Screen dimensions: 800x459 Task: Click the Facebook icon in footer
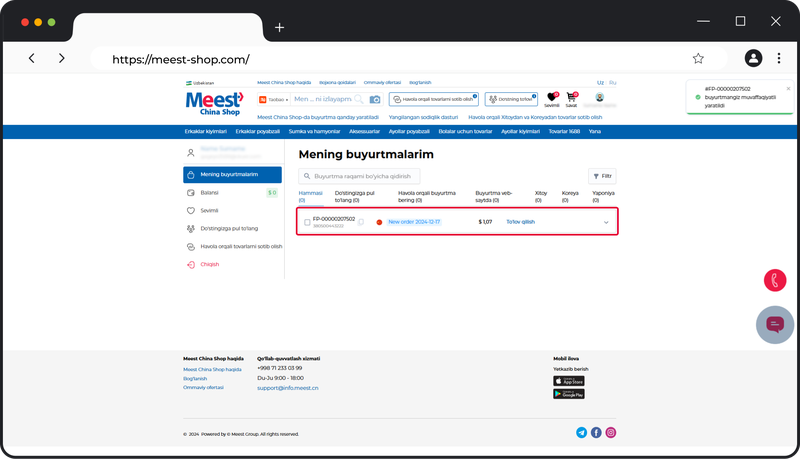596,433
